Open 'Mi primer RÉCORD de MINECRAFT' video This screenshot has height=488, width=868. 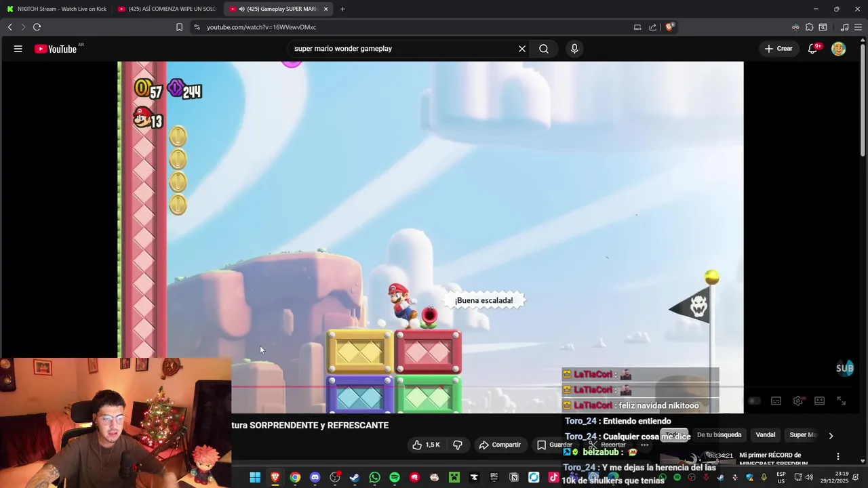click(x=773, y=460)
